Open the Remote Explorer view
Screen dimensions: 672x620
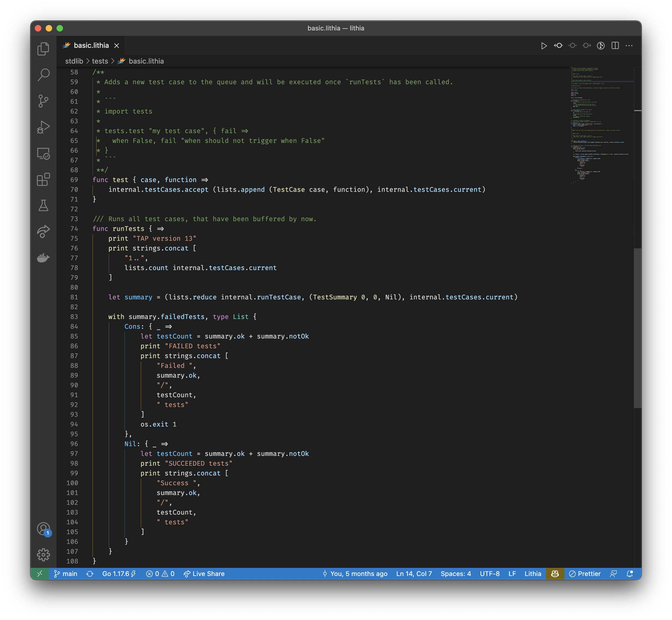coord(43,153)
